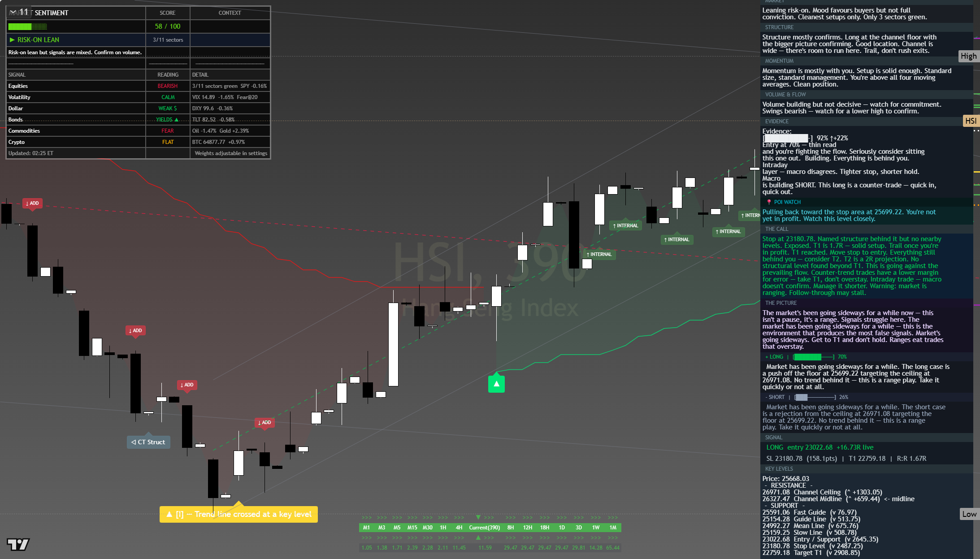This screenshot has width=980, height=559.
Task: Click the SHORT 26% progress bar
Action: click(x=815, y=397)
